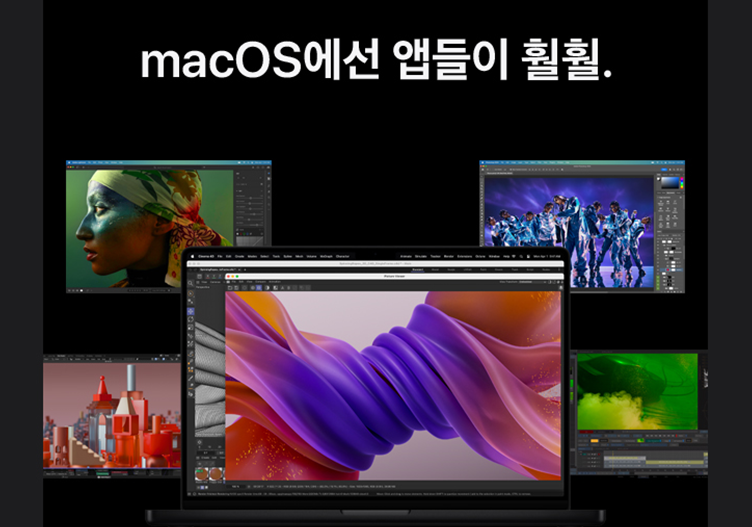Open the Character menu in Cinema 4D
The height and width of the screenshot is (527, 752).
pos(342,257)
